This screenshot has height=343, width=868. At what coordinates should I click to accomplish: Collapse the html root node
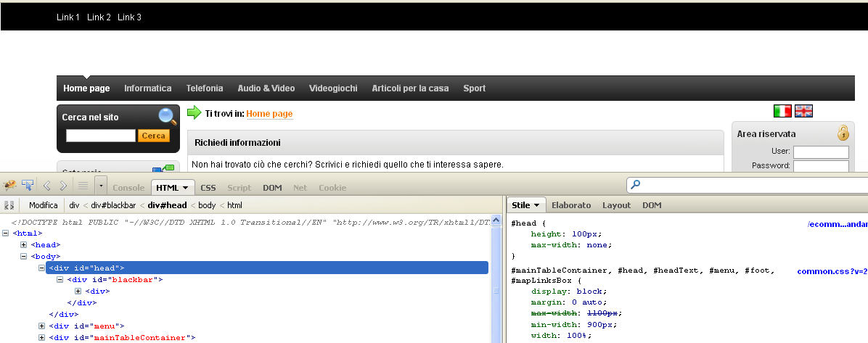[x=6, y=234]
